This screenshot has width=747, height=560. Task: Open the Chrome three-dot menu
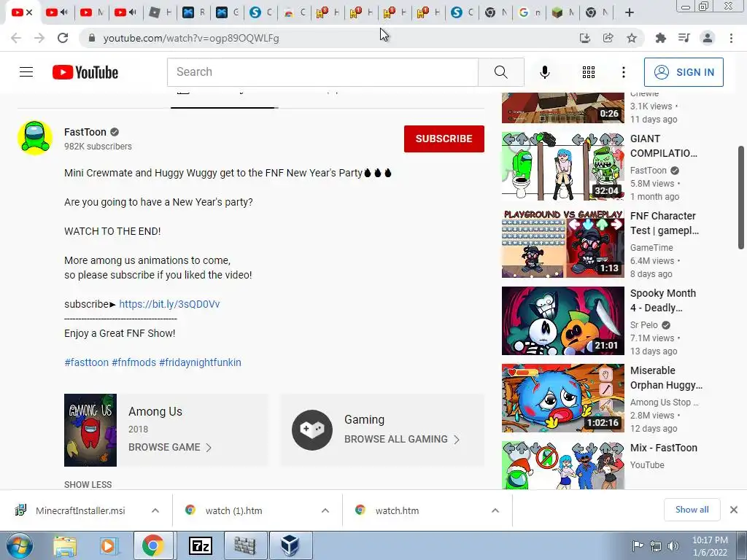click(x=731, y=38)
